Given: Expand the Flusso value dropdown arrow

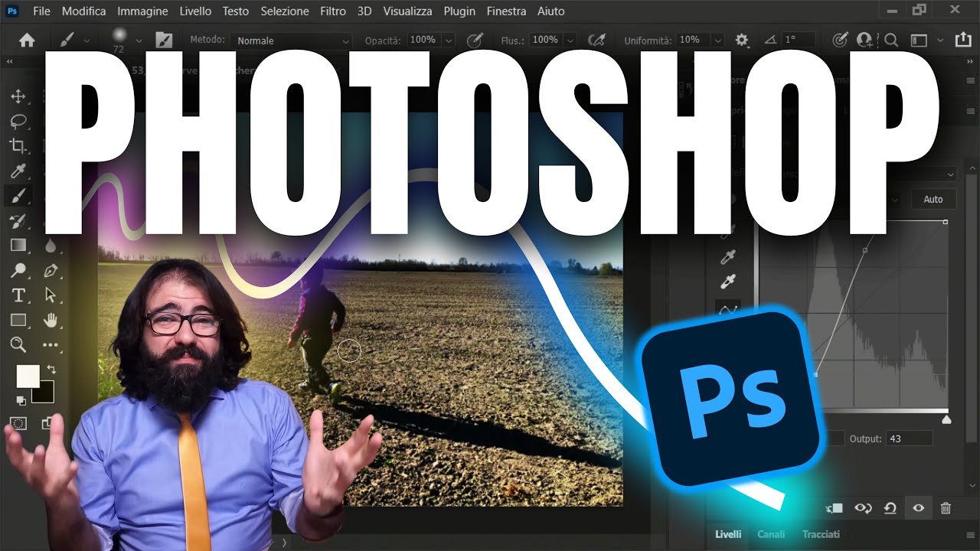Looking at the screenshot, I should pos(570,40).
